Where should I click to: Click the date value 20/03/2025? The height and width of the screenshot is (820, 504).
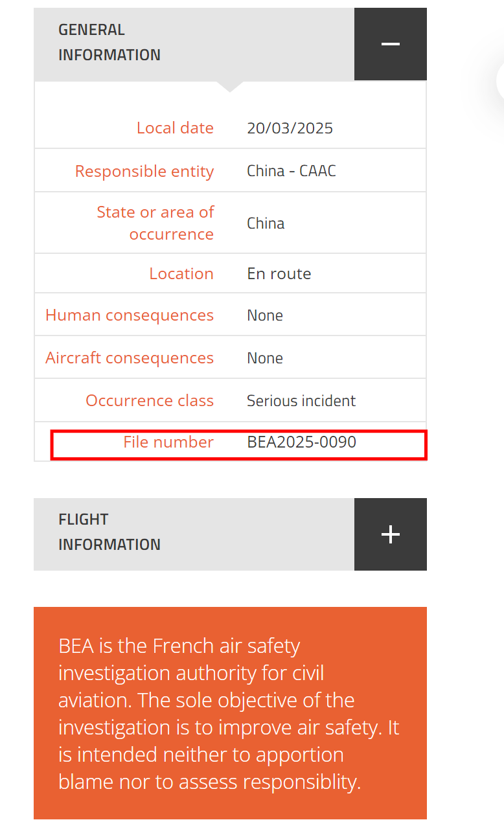click(x=290, y=128)
